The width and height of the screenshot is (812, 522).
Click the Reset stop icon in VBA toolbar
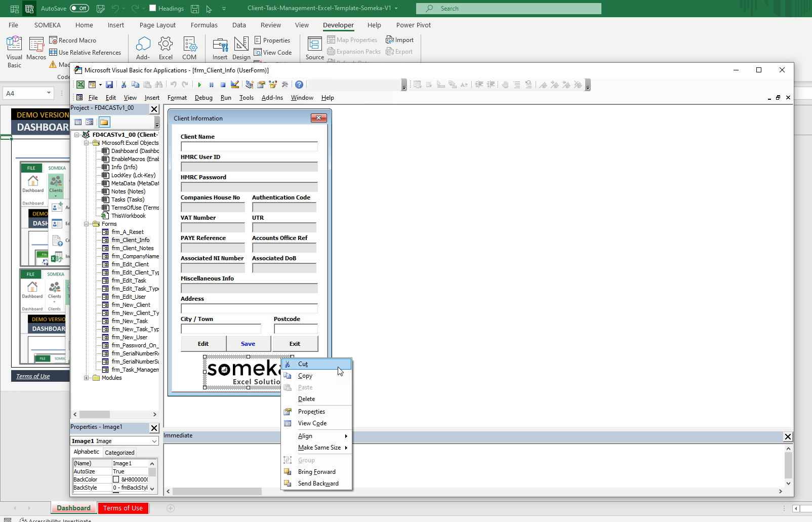click(x=223, y=85)
